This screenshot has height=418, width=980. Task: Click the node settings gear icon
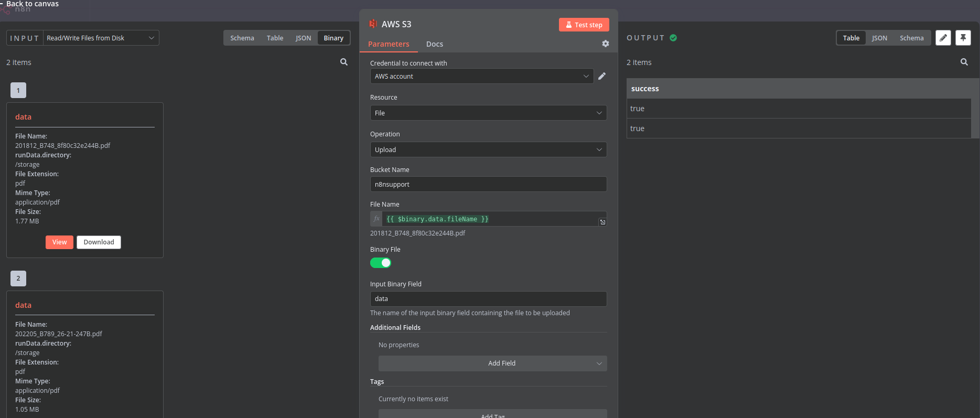coord(606,44)
